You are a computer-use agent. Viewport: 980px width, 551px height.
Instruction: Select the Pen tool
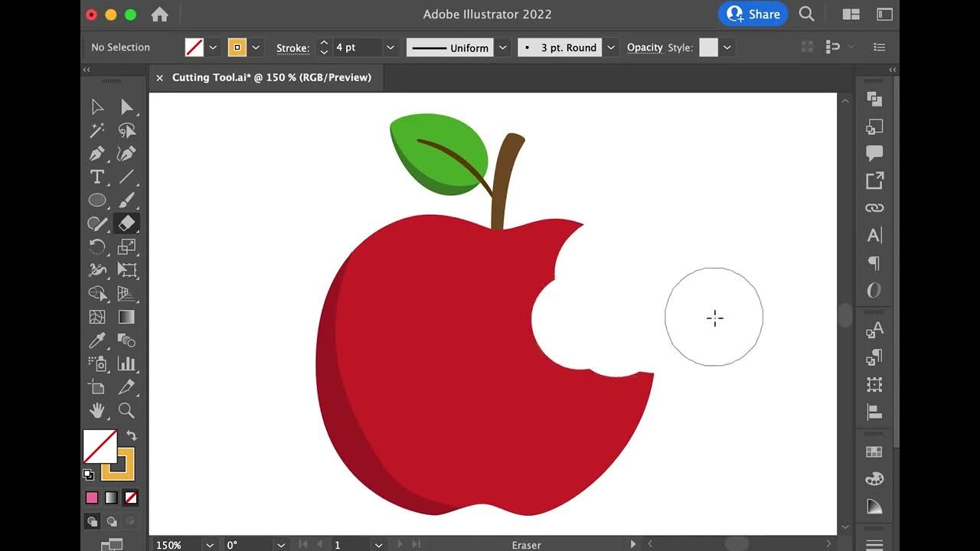tap(97, 154)
